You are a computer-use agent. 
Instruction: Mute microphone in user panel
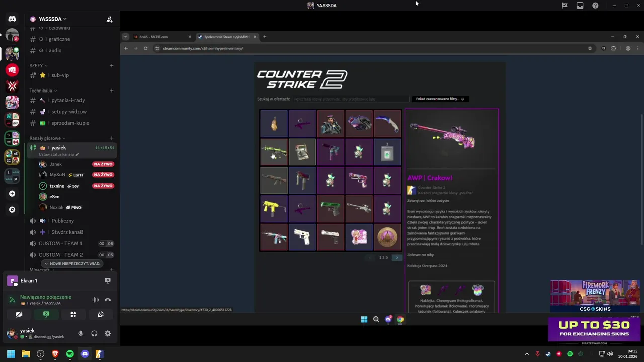tap(80, 333)
